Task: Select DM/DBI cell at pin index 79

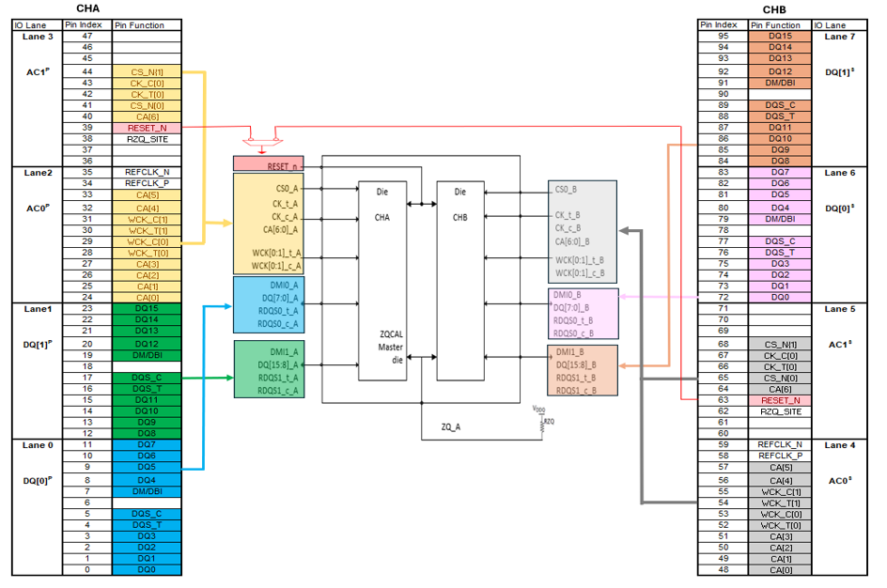Action: coord(780,219)
